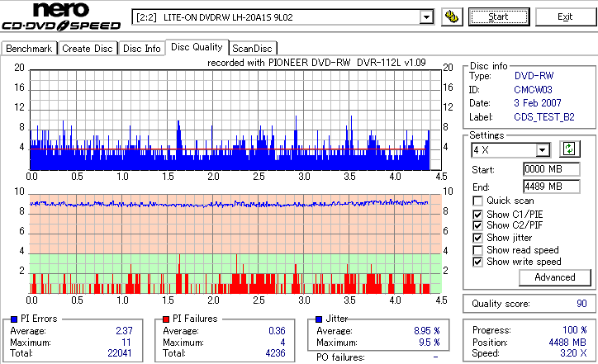Select the ScanDisc tab
598x364 pixels.
(252, 49)
